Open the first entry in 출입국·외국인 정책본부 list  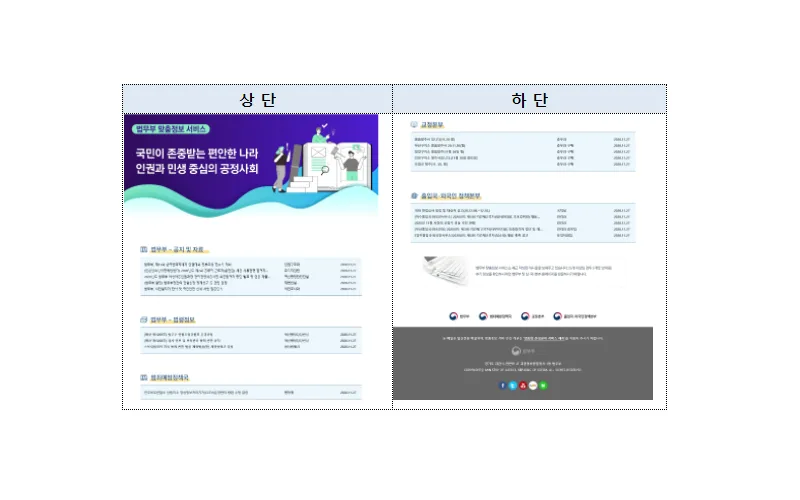pos(452,211)
